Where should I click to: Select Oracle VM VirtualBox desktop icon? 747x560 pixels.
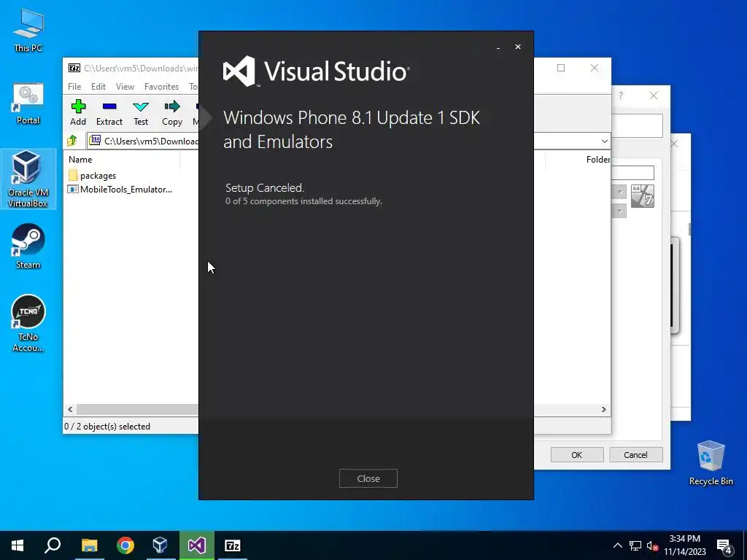tap(28, 179)
